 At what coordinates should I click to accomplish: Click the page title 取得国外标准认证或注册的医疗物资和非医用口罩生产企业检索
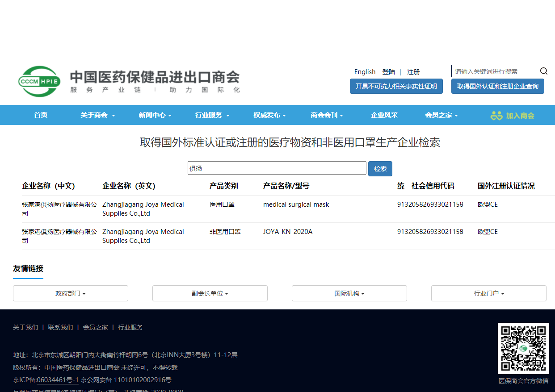(290, 142)
